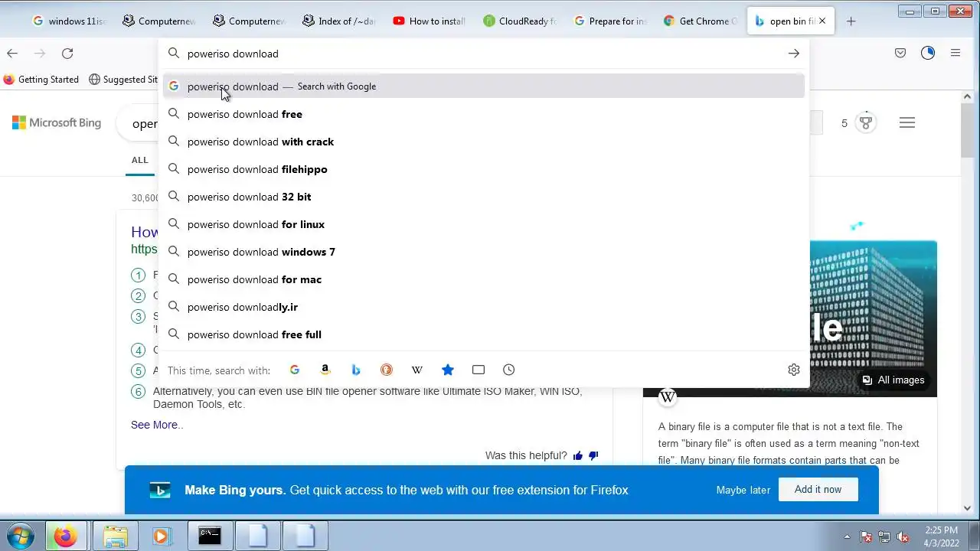
Task: Search with Bing one-off icon
Action: click(356, 370)
